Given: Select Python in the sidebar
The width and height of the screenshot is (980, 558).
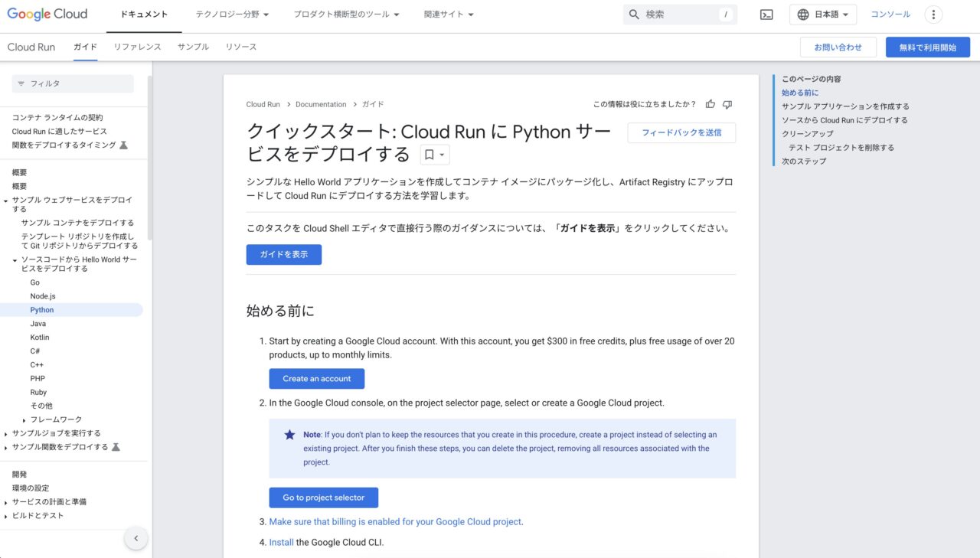Looking at the screenshot, I should coord(42,310).
